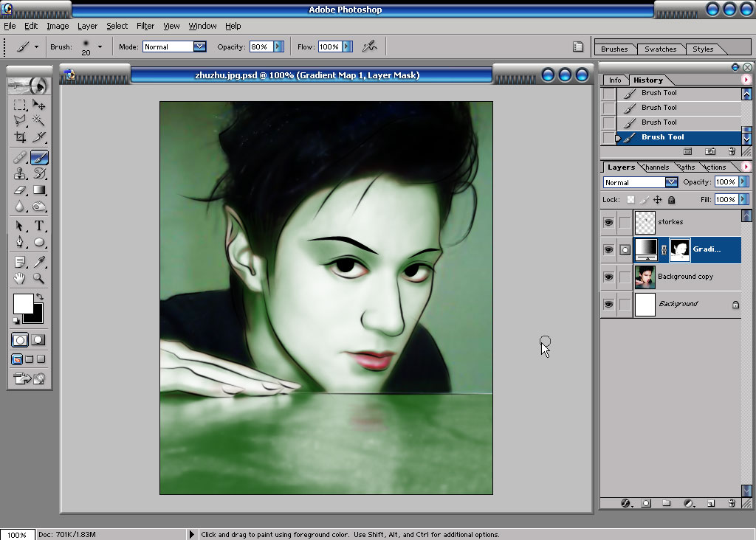The image size is (756, 540).
Task: Hide the Background copy layer
Action: (x=609, y=277)
